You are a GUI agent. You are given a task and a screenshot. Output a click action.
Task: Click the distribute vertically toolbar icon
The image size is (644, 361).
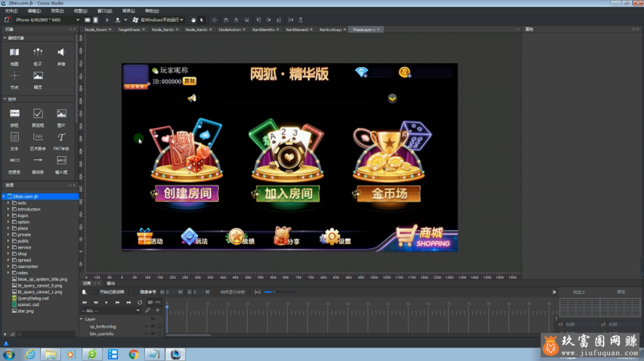[300, 20]
